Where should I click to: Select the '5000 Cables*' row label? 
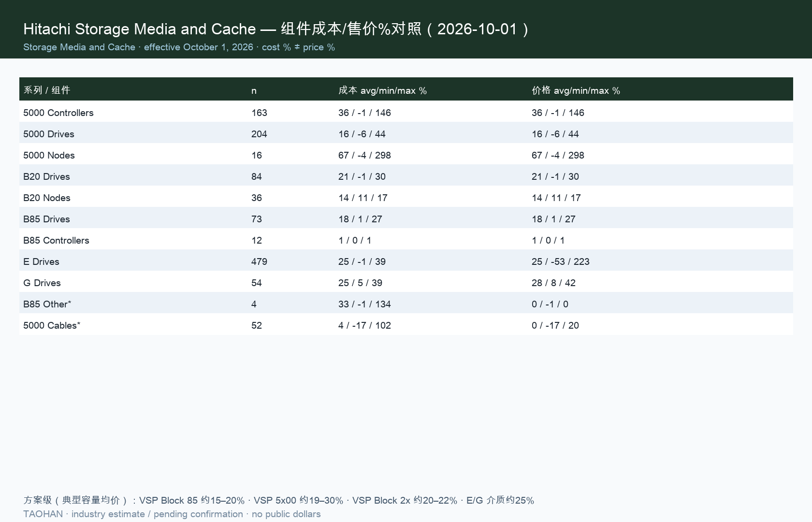pos(52,325)
